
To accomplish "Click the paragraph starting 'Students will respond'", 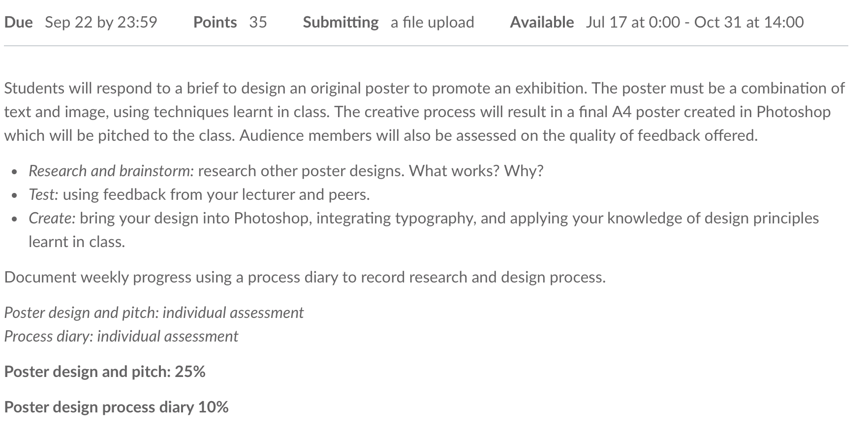I will (425, 112).
